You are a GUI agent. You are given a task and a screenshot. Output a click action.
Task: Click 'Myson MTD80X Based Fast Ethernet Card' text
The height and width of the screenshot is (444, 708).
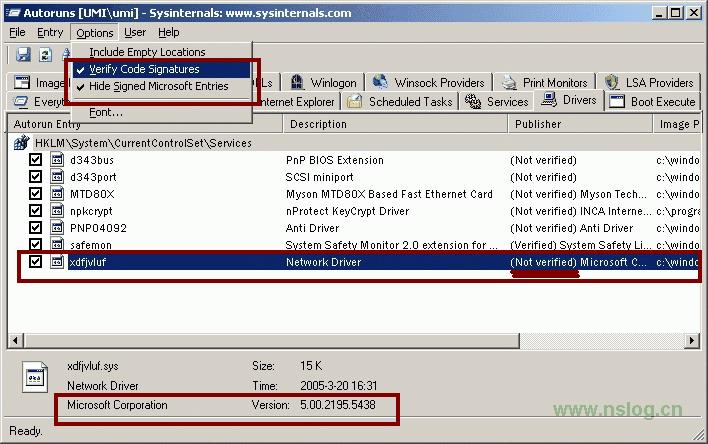389,194
